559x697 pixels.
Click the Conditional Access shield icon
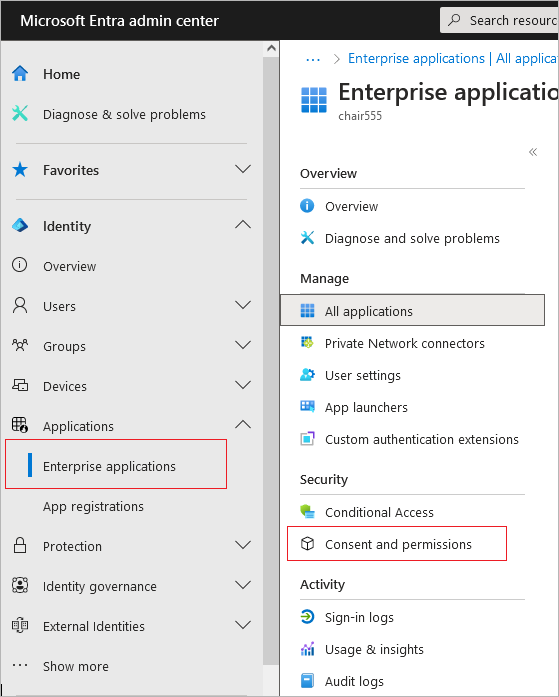(307, 512)
